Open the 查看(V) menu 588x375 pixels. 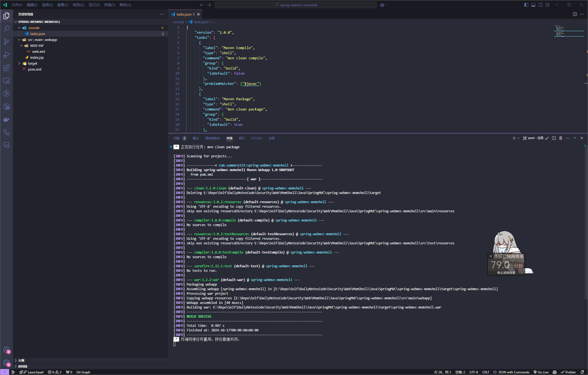[63, 5]
